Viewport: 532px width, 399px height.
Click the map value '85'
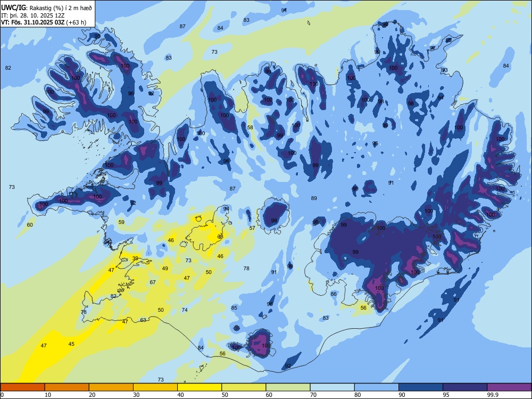(x=234, y=307)
